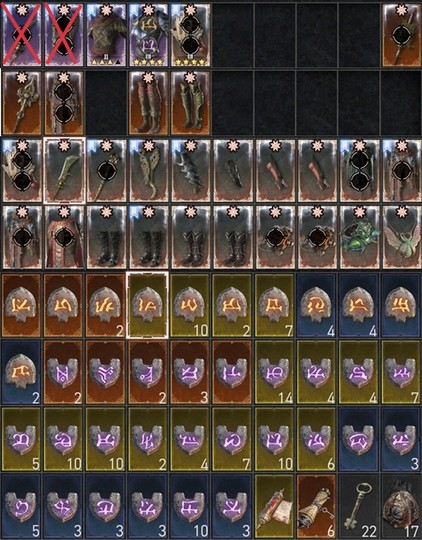
Task: Pick the red boots on orange background
Action: pos(148,103)
